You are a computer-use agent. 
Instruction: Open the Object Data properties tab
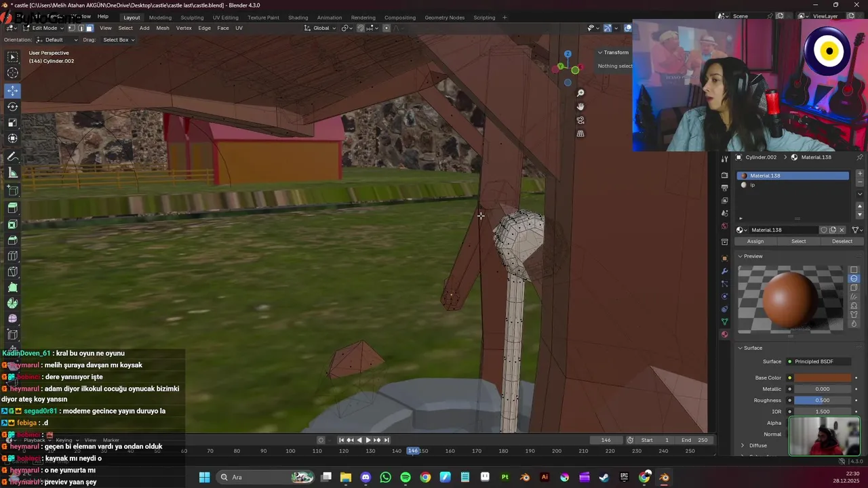[724, 322]
